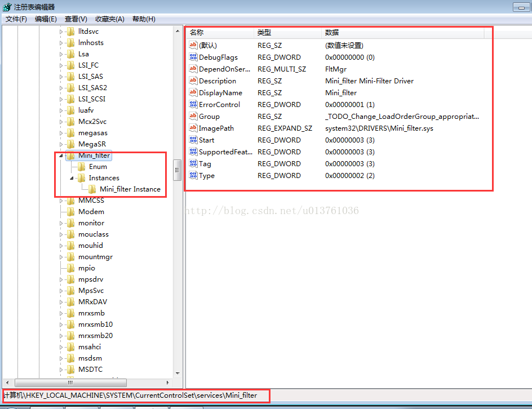This screenshot has width=532, height=409.
Task: Select the msdsm key
Action: click(x=90, y=358)
